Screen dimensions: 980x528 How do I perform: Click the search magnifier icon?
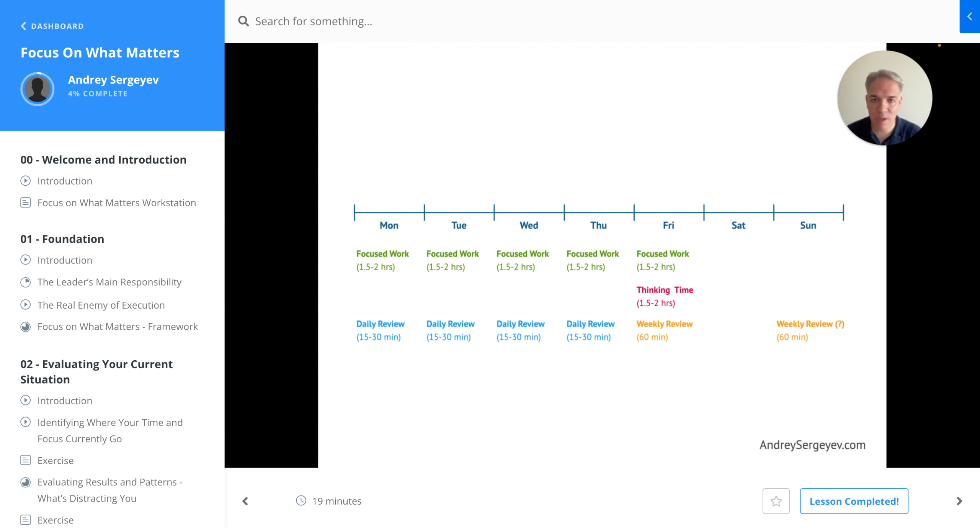243,21
